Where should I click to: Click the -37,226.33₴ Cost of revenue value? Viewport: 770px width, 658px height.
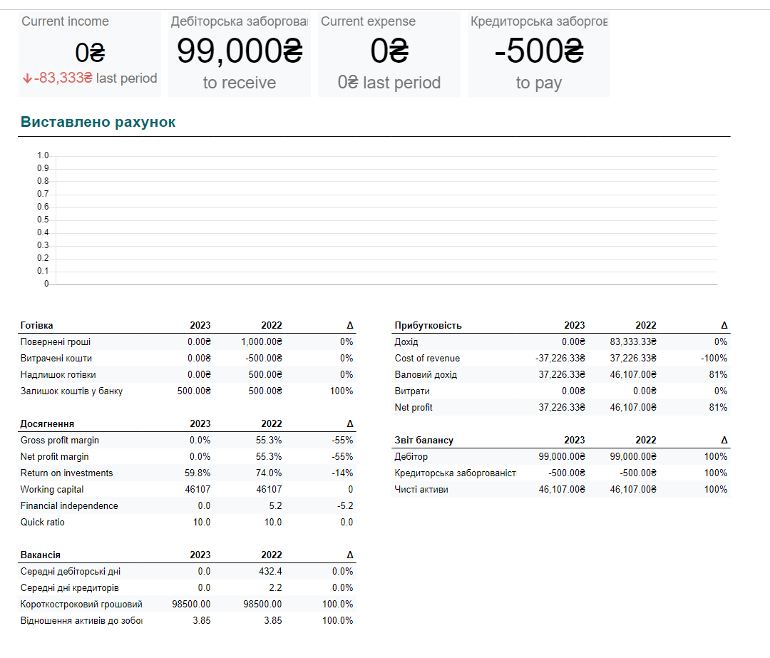tap(560, 358)
